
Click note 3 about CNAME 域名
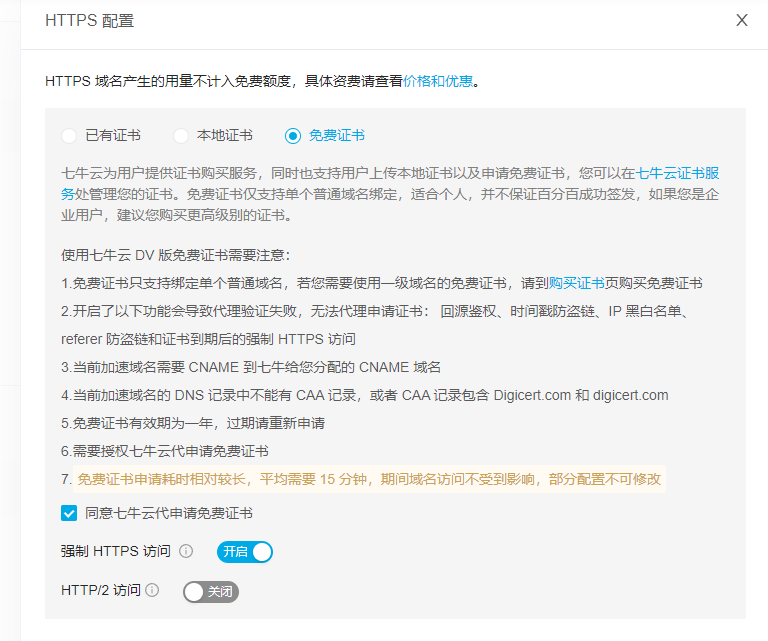(251, 367)
